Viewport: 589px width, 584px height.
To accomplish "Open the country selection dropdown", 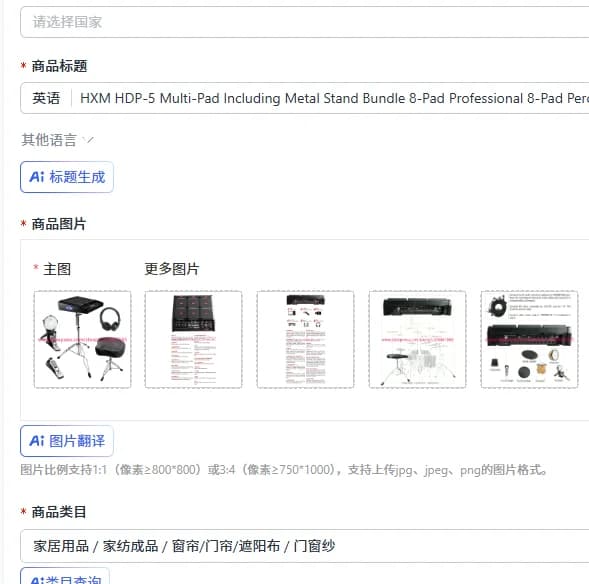I will click(305, 22).
